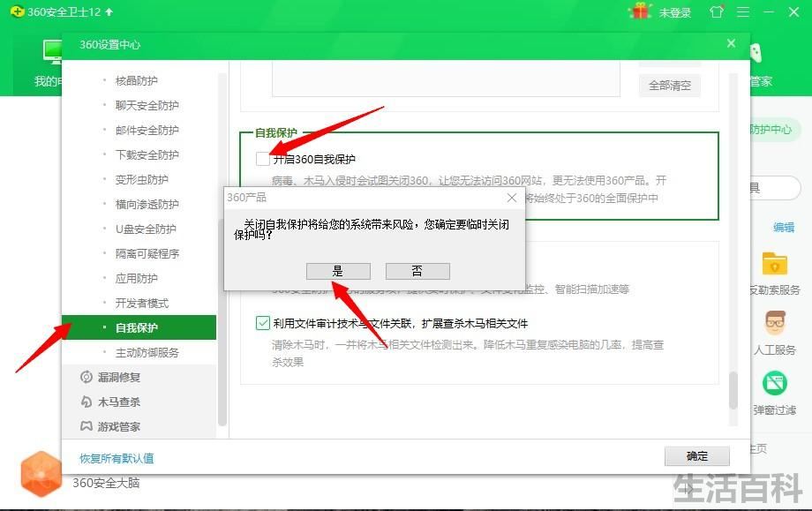Open the 反勒索服务 folder icon
The width and height of the screenshot is (812, 511).
(x=775, y=264)
